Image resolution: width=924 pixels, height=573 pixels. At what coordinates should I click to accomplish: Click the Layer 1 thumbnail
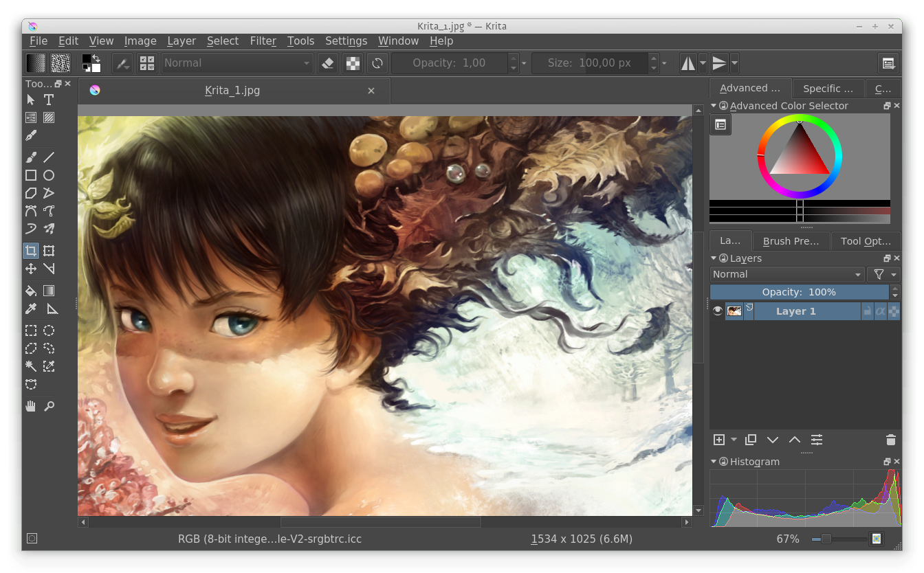(x=734, y=311)
